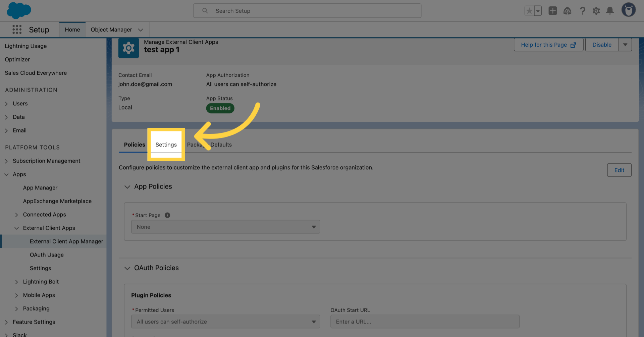Switch to the Settings tab
Image resolution: width=644 pixels, height=337 pixels.
click(x=166, y=145)
